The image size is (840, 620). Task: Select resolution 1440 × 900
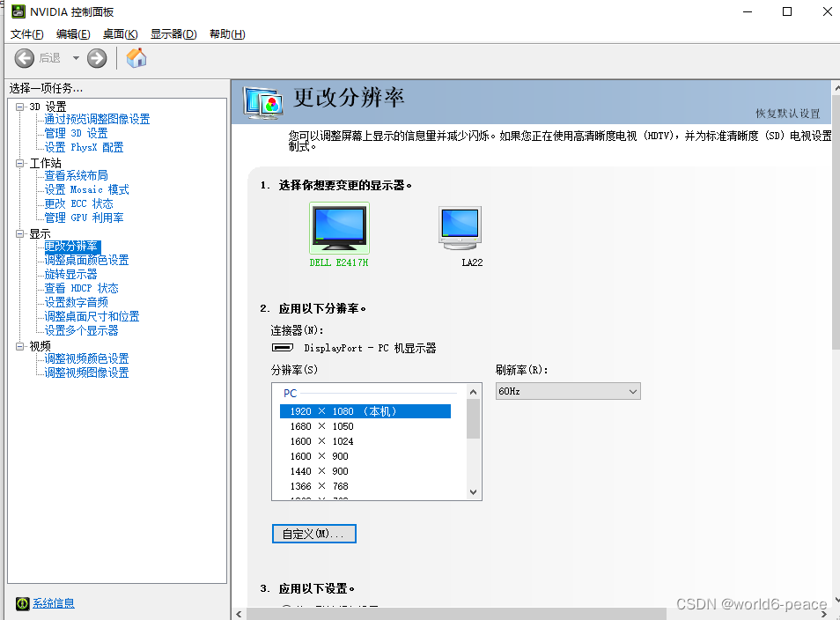click(320, 471)
